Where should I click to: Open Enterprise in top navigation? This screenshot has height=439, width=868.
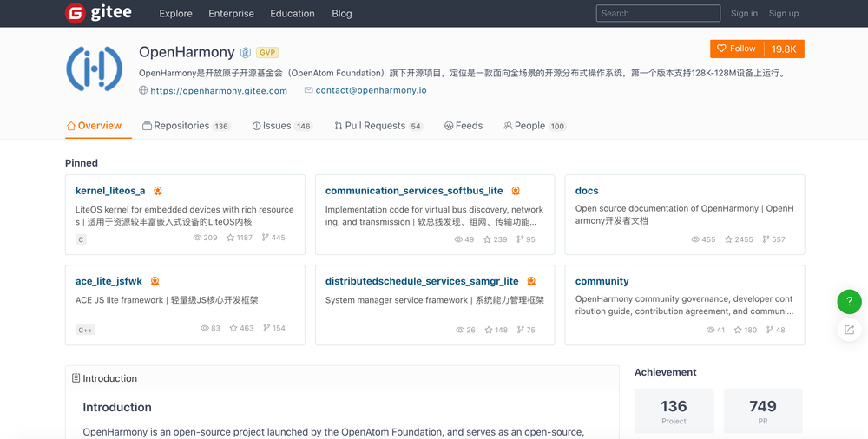coord(231,13)
